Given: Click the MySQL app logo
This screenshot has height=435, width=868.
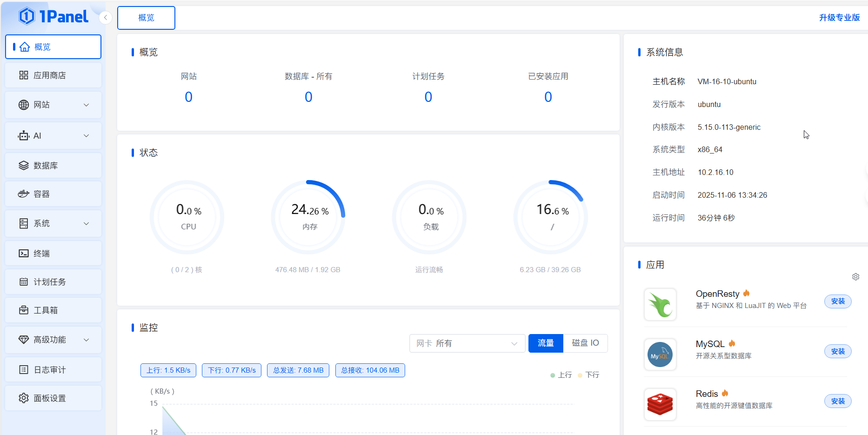Looking at the screenshot, I should (x=660, y=355).
